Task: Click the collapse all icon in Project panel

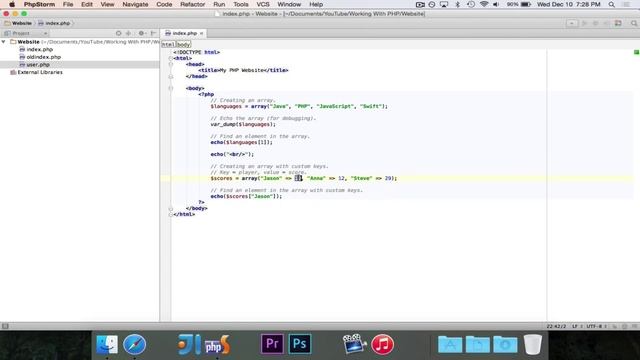Action: 129,33
